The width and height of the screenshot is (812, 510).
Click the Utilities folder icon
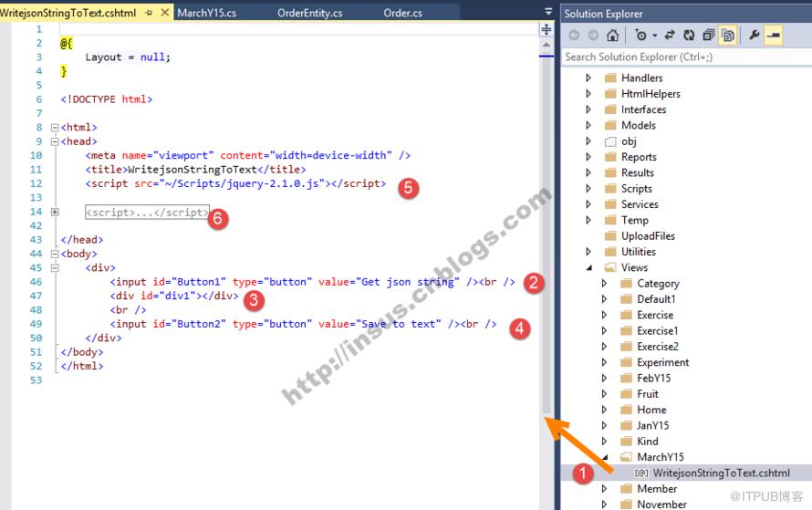pyautogui.click(x=610, y=252)
